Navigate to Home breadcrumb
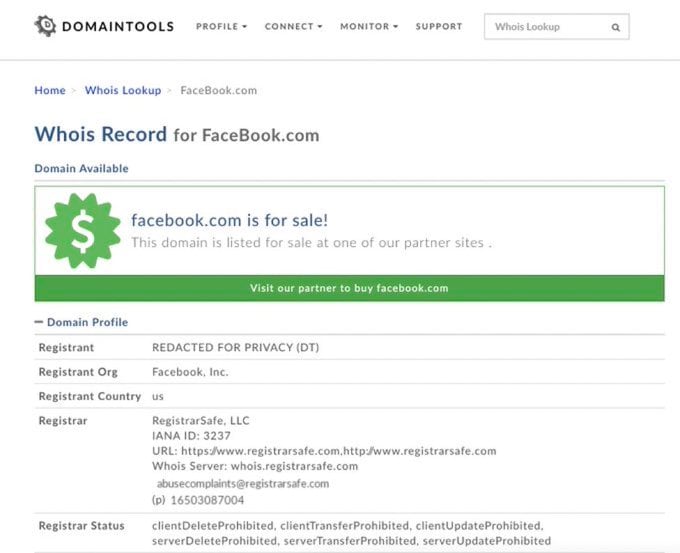The image size is (680, 553). pos(50,90)
